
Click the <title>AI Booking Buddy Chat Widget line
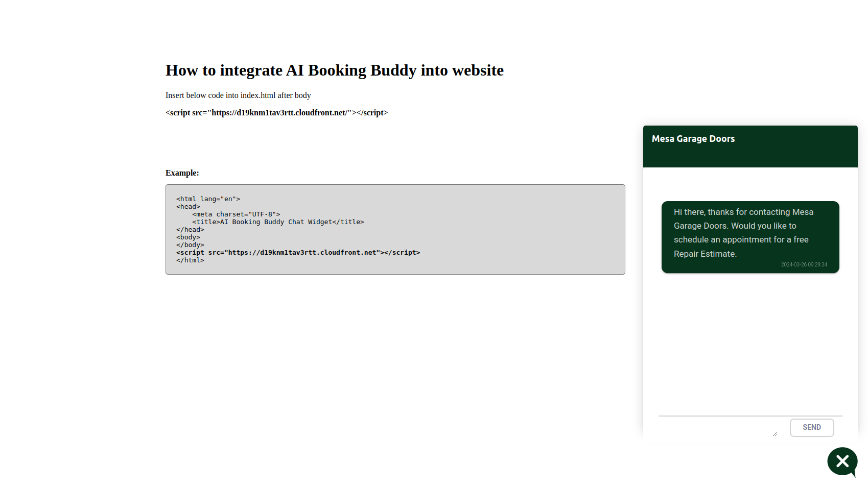(x=278, y=222)
